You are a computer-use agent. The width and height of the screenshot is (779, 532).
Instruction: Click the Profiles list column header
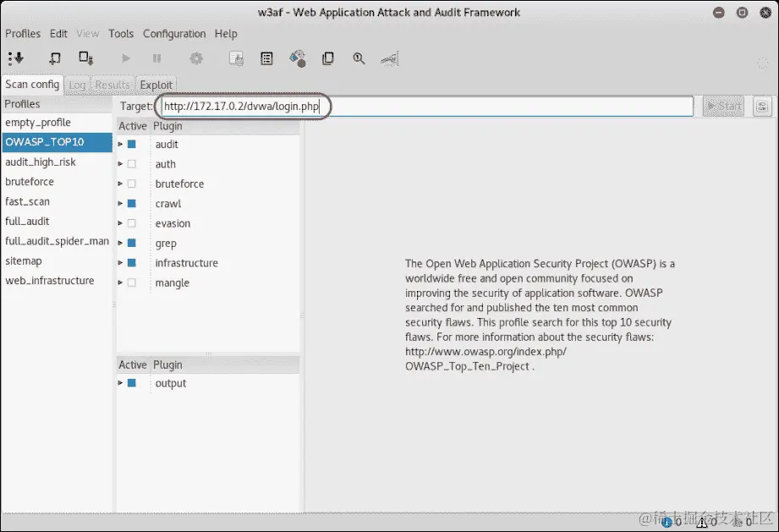click(x=58, y=104)
